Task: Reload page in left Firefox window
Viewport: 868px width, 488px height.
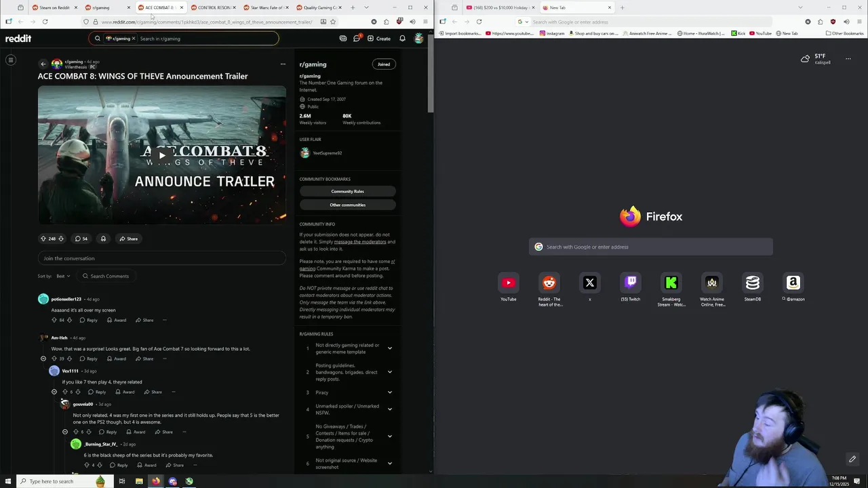Action: pyautogui.click(x=45, y=22)
